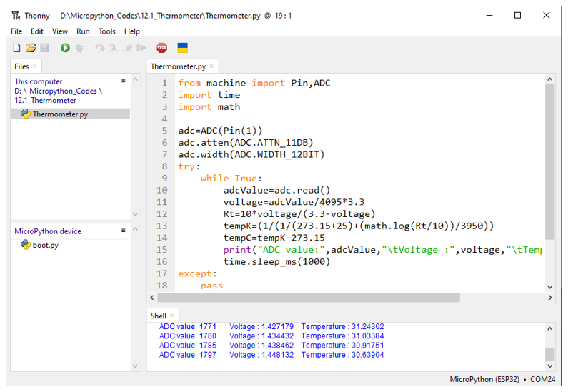Viewport: 568px width, 392px height.
Task: Open the MicroPython device panel menu
Action: [123, 230]
